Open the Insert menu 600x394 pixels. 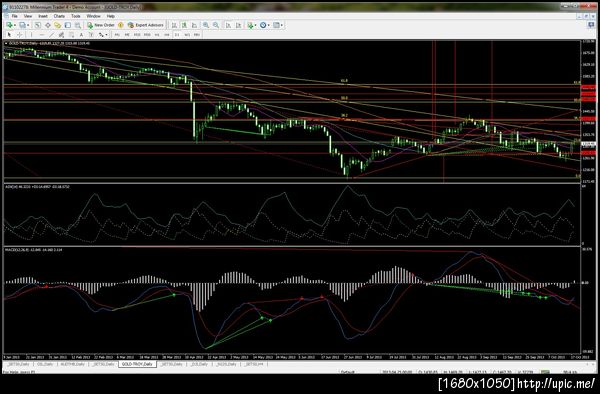pos(43,16)
